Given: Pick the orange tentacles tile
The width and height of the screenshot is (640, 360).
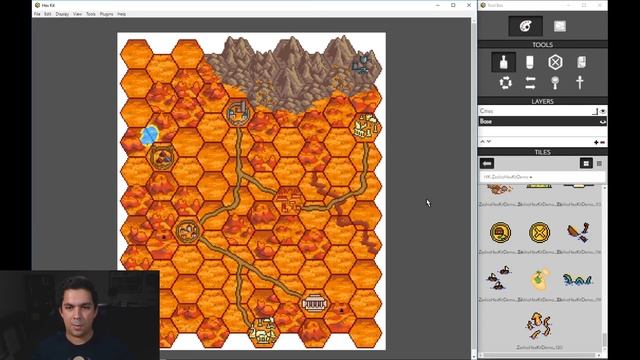Looking at the screenshot, I should tap(539, 326).
